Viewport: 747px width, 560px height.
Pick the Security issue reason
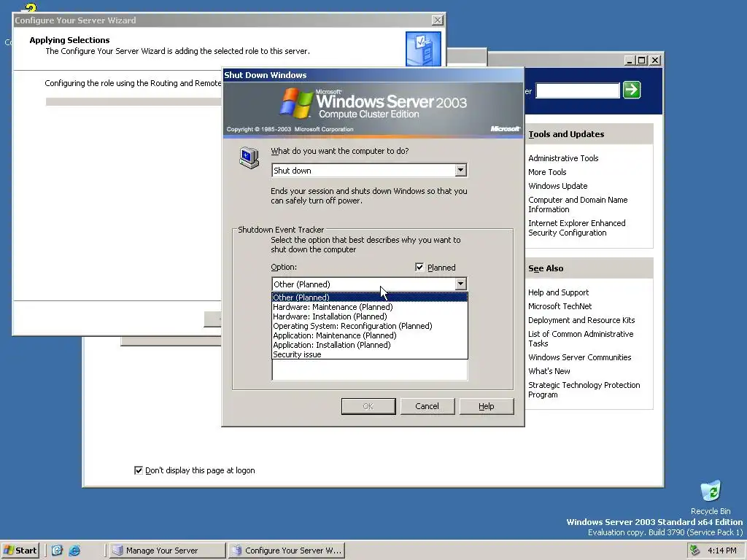coord(370,354)
